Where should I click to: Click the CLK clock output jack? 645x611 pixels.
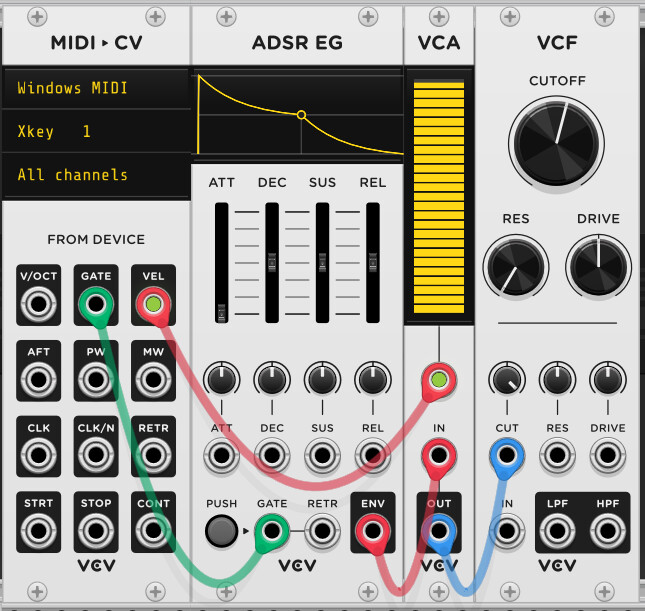click(x=39, y=455)
